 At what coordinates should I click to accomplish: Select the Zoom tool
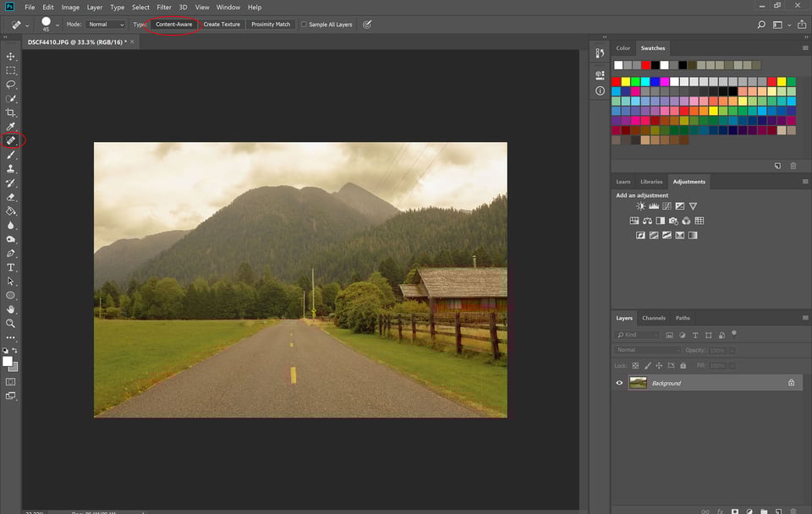tap(10, 323)
